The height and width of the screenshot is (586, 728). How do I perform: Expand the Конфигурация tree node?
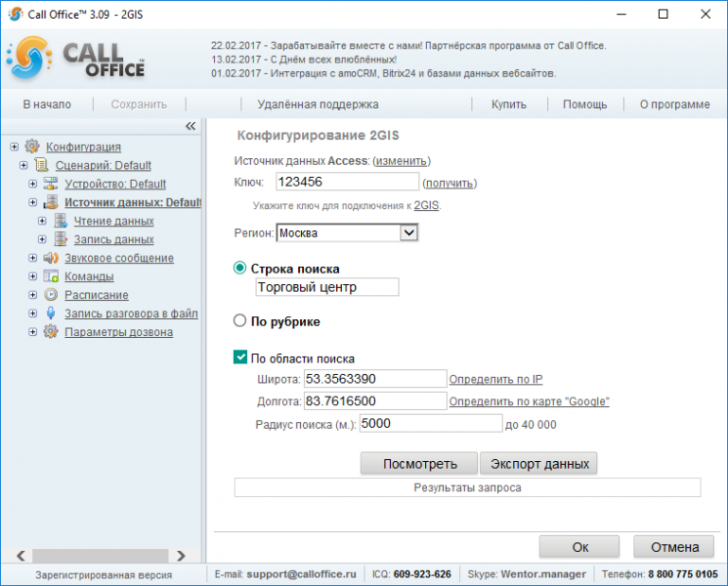pos(14,146)
